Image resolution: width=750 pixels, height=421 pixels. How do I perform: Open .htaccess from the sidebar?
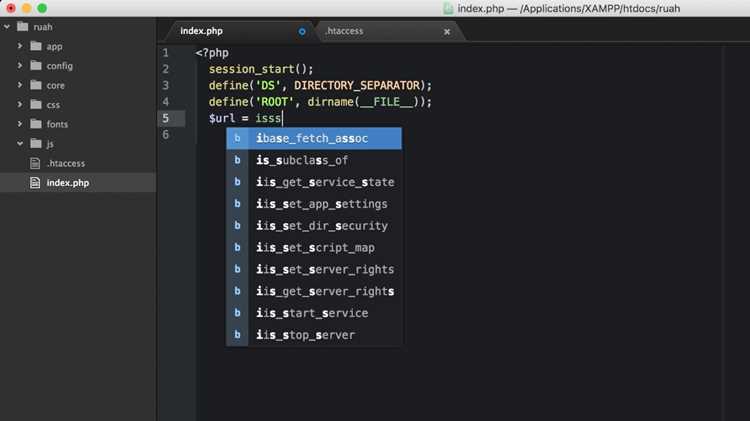point(66,164)
